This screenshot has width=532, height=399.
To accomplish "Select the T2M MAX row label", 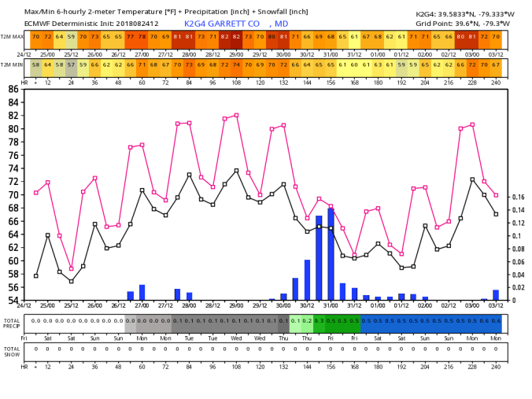I will (12, 37).
